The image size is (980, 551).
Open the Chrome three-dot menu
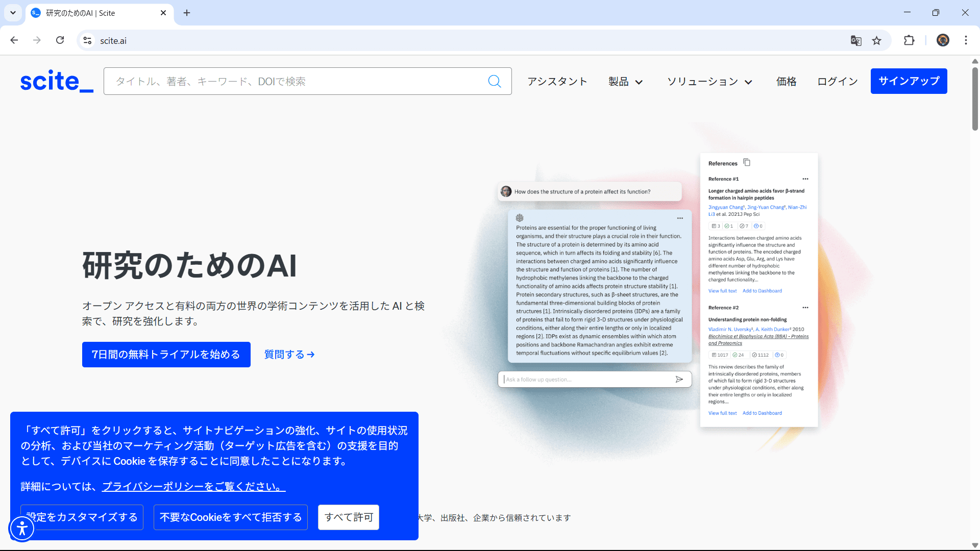click(966, 40)
